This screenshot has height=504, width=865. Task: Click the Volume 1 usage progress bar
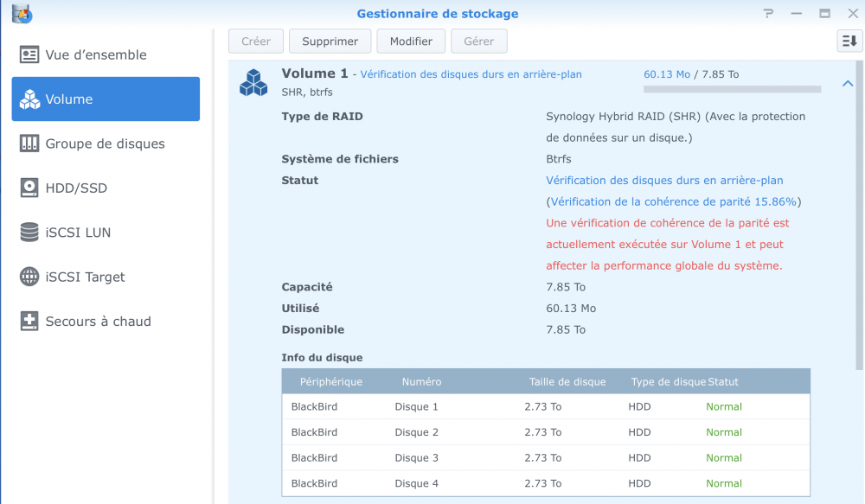(x=732, y=89)
